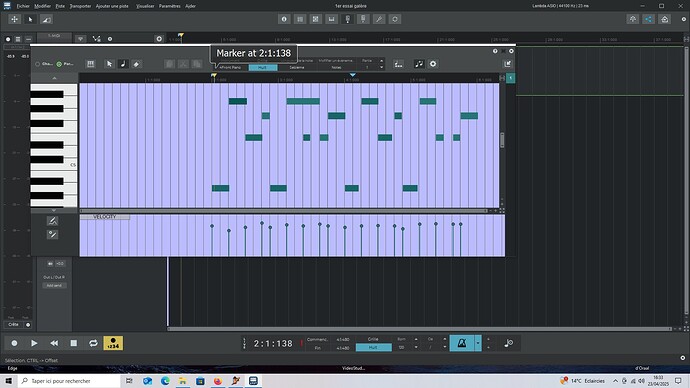Screen dimensions: 690x388
Task: Click the 'Add send' button on track strip
Action: pyautogui.click(x=54, y=286)
